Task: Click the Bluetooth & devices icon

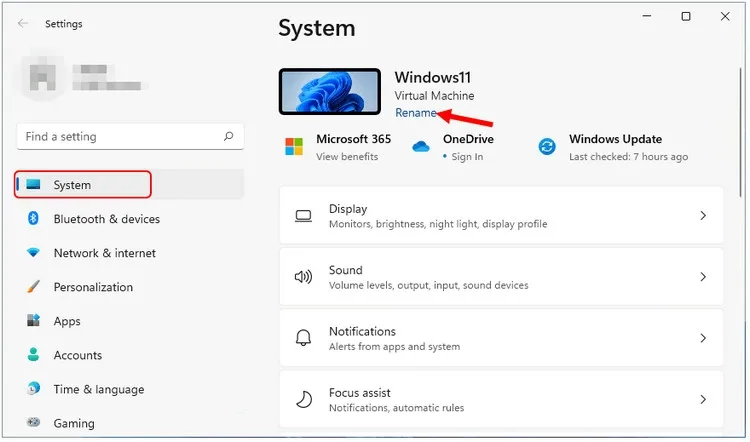Action: 33,219
